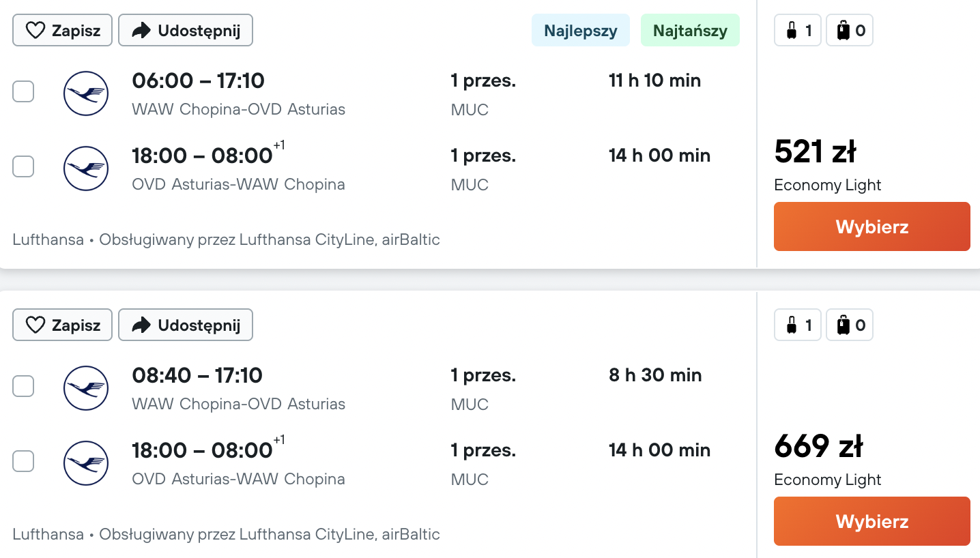Tick the checkbox for the 08:40 – 17:10 flight

[23, 386]
